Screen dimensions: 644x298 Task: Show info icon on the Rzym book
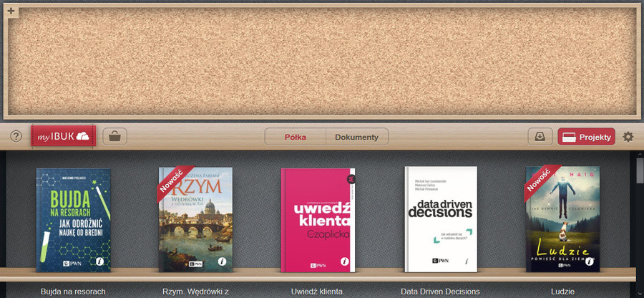[x=223, y=262]
